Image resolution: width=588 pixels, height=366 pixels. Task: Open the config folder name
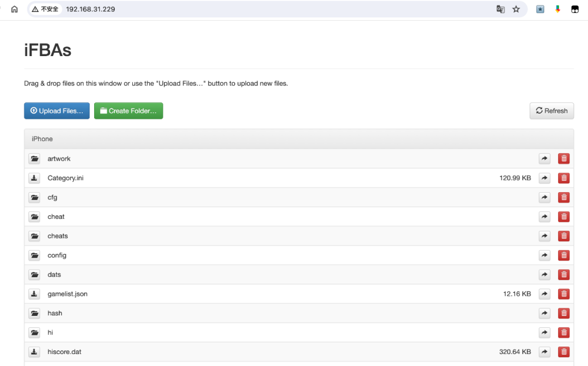[57, 255]
